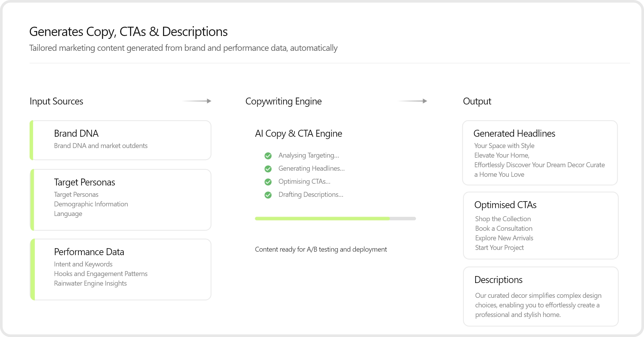Click the green check beside Generating Headlines

(x=268, y=169)
